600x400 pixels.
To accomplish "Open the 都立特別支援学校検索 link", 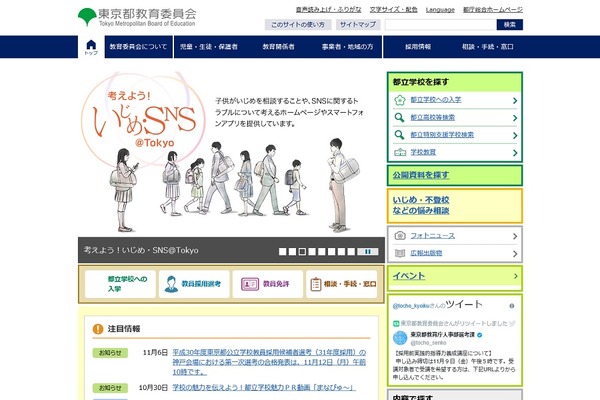I will click(442, 135).
